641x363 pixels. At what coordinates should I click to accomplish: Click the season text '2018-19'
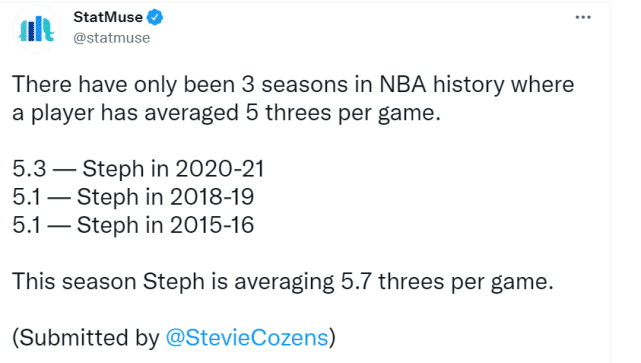tap(212, 197)
